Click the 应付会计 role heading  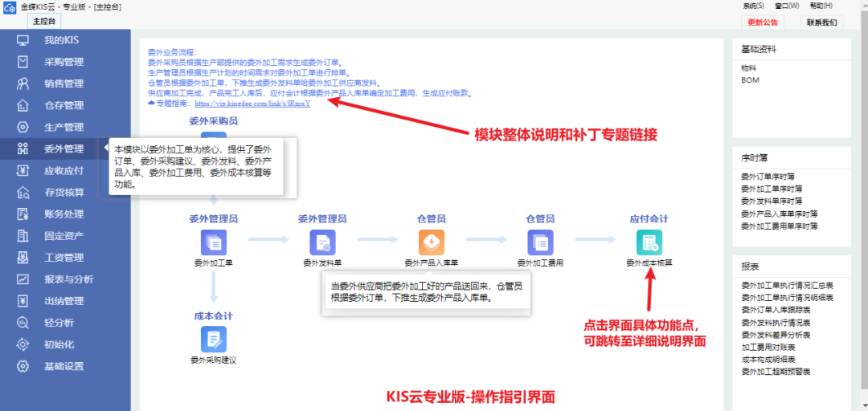(x=649, y=219)
